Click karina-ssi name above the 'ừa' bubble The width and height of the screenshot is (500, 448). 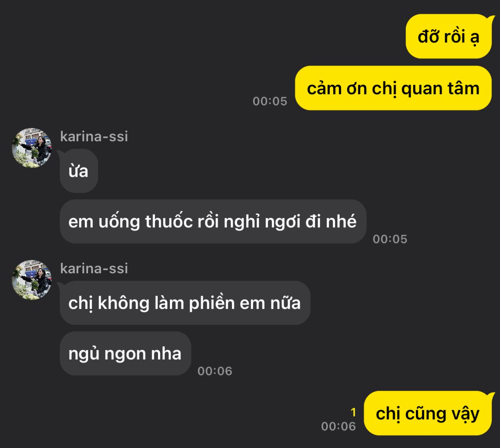pyautogui.click(x=94, y=136)
